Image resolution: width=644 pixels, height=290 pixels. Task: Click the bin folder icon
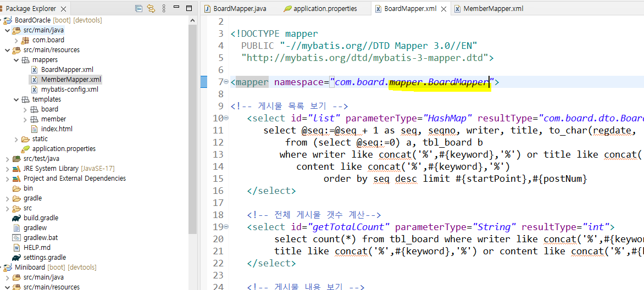point(17,188)
